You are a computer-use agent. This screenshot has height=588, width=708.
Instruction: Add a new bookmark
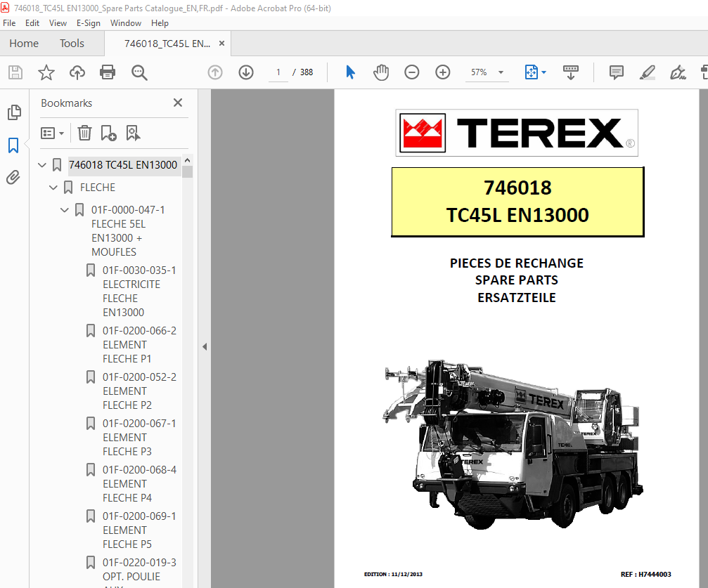[x=108, y=133]
